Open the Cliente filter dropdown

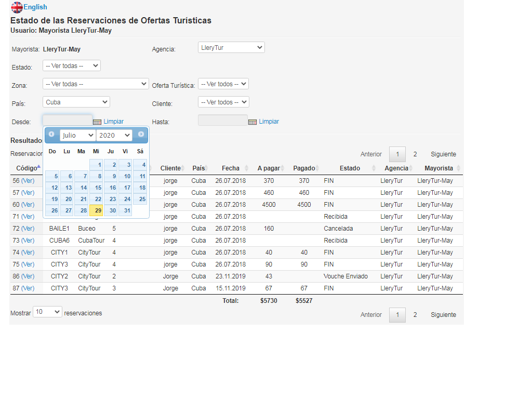click(223, 102)
